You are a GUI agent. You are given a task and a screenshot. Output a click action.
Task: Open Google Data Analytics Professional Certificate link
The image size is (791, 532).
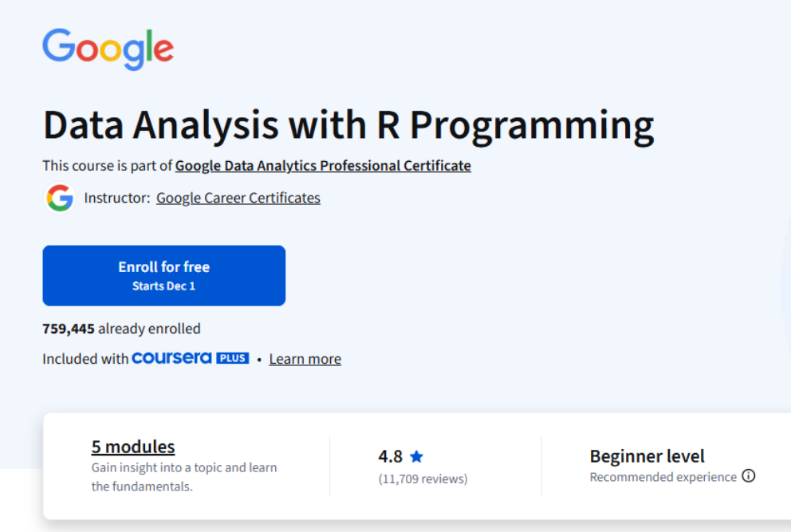(x=322, y=166)
